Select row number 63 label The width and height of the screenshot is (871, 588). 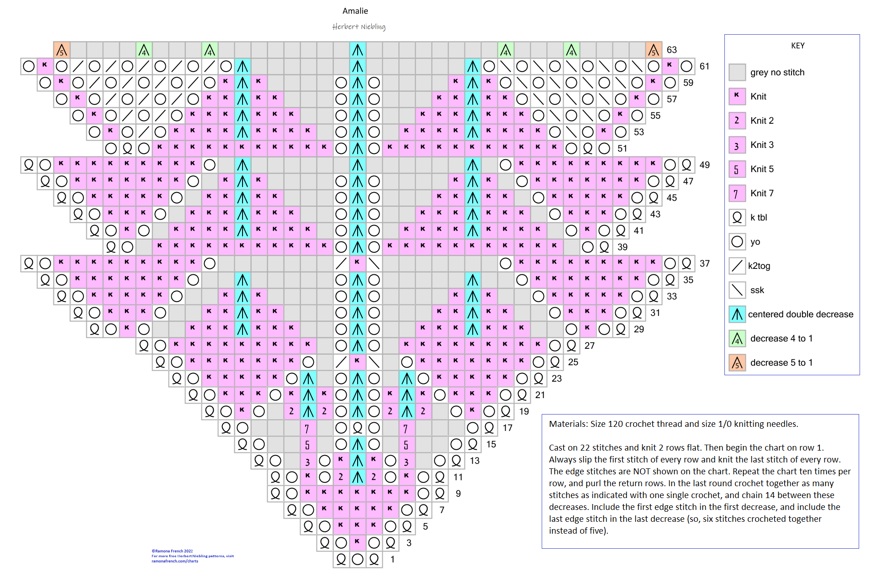click(x=671, y=50)
